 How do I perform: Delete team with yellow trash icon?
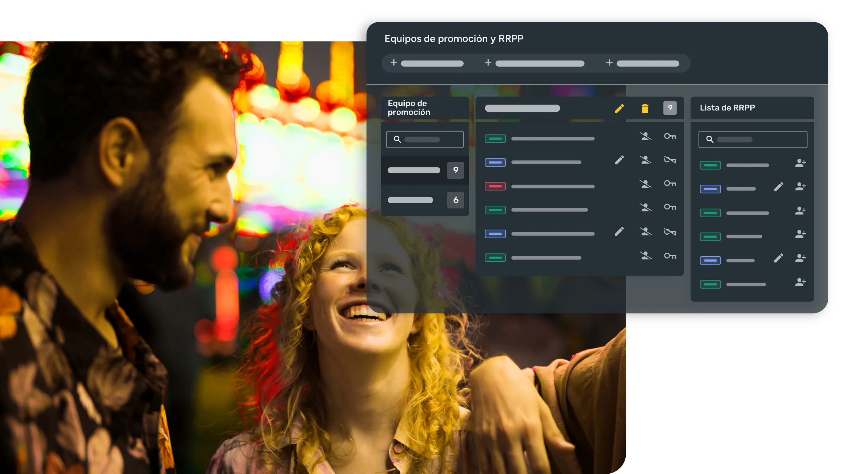coord(645,108)
